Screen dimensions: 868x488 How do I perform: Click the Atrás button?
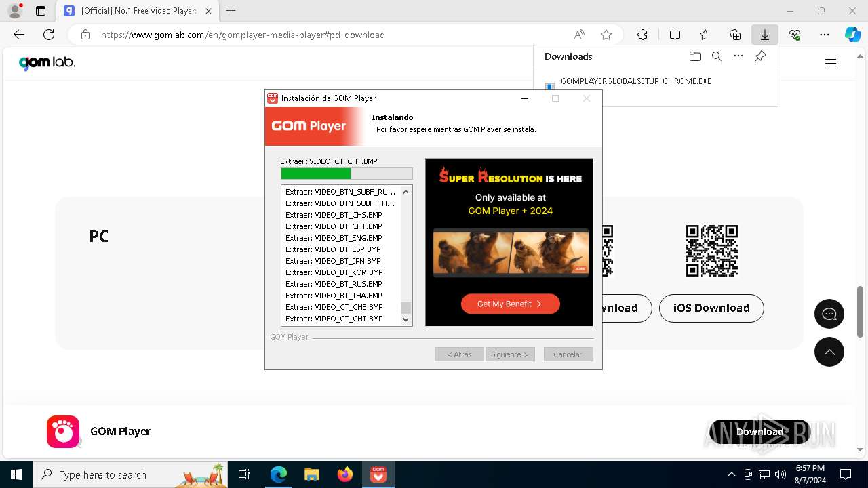[459, 354]
